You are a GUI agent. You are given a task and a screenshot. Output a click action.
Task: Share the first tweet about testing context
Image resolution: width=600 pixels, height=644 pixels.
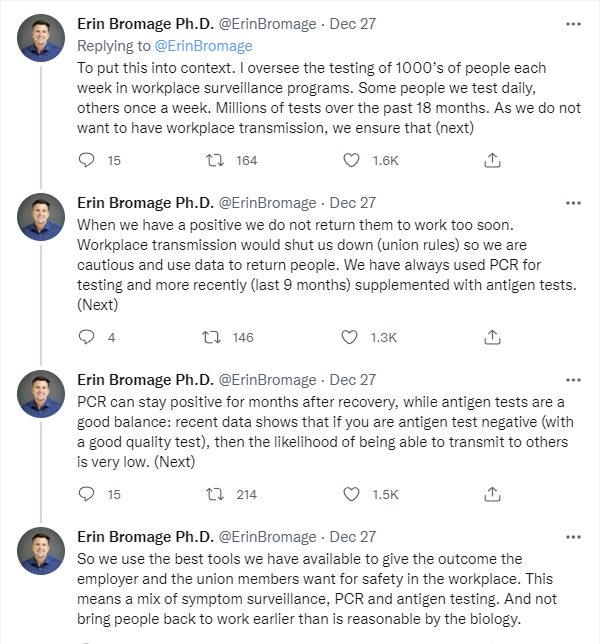click(492, 160)
